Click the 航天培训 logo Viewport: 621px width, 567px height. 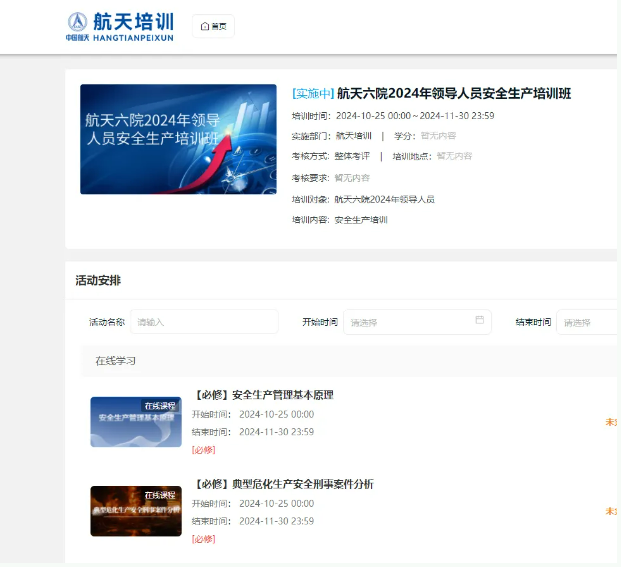point(120,26)
